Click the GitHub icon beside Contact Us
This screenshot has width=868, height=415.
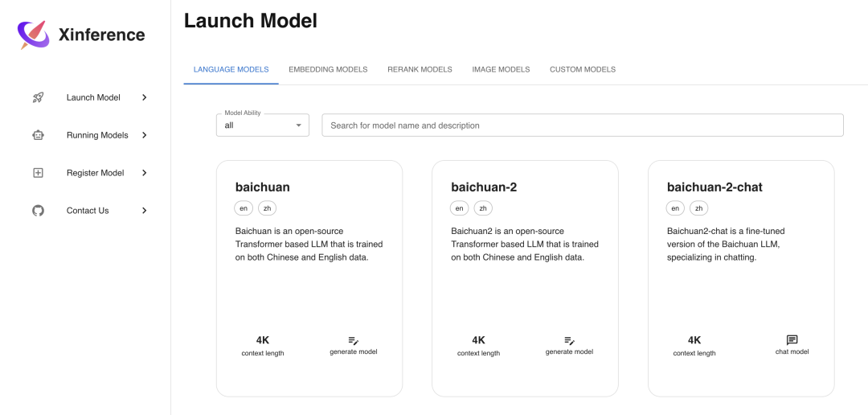38,211
